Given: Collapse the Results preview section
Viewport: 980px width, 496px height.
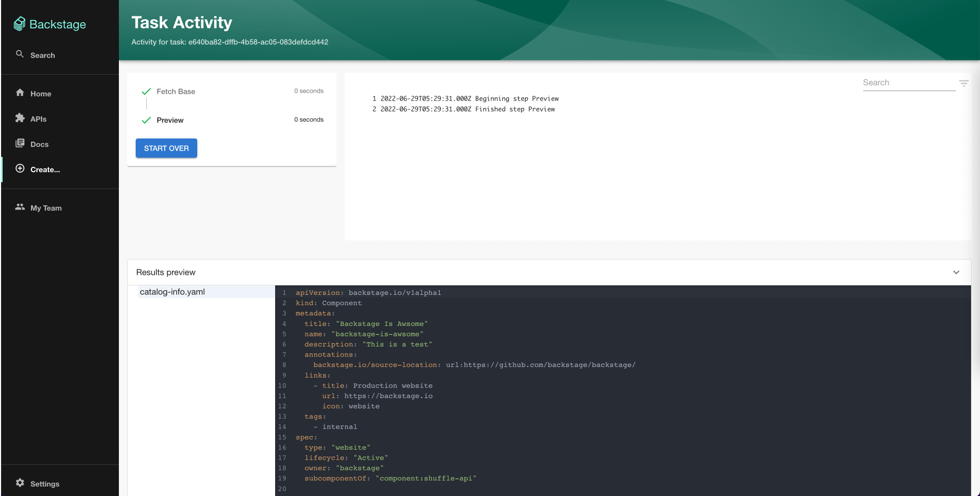Looking at the screenshot, I should (x=956, y=272).
